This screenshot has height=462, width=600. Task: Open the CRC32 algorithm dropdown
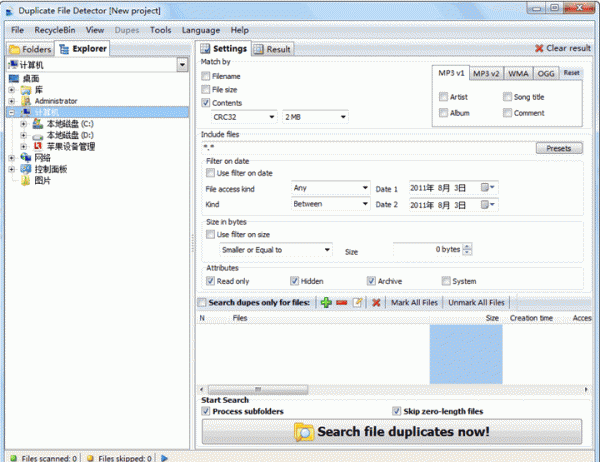click(243, 117)
